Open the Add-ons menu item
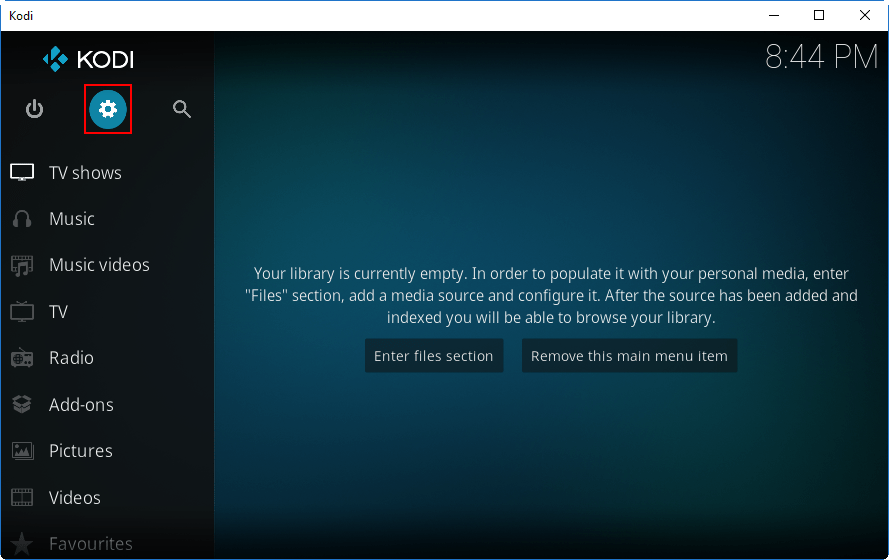This screenshot has height=560, width=889. [81, 405]
